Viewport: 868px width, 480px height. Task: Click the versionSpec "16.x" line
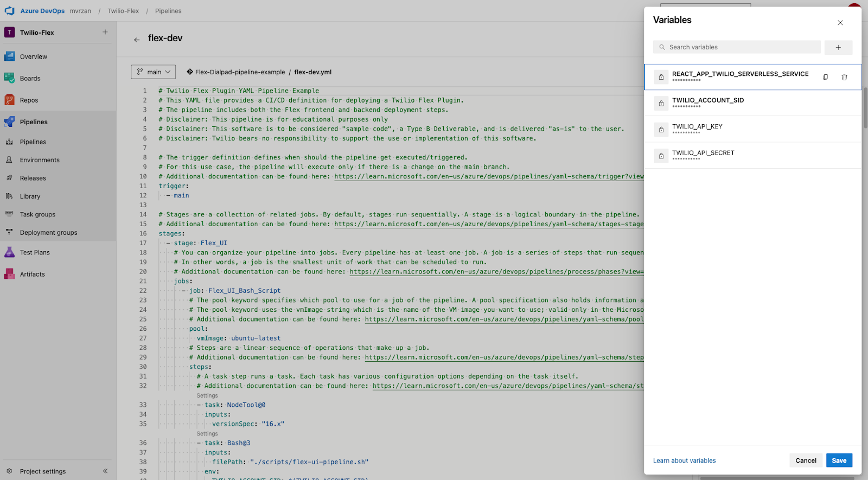tap(248, 424)
